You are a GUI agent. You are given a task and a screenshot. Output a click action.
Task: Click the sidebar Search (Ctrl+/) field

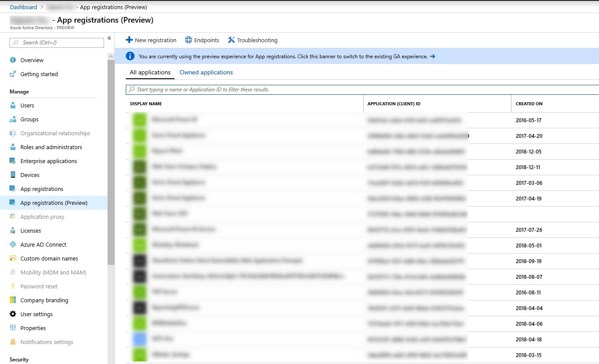tap(57, 43)
